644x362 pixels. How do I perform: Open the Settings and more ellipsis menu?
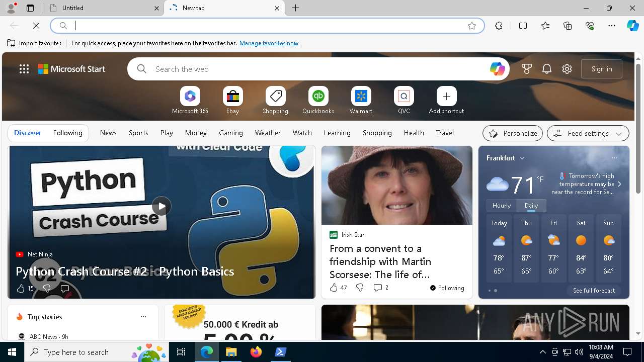click(612, 26)
